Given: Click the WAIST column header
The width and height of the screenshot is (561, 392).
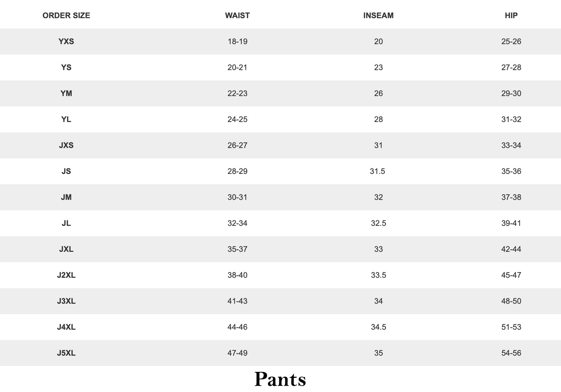Looking at the screenshot, I should 238,16.
